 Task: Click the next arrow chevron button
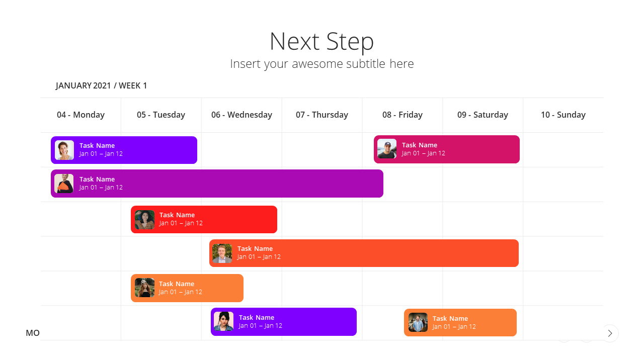pyautogui.click(x=610, y=333)
